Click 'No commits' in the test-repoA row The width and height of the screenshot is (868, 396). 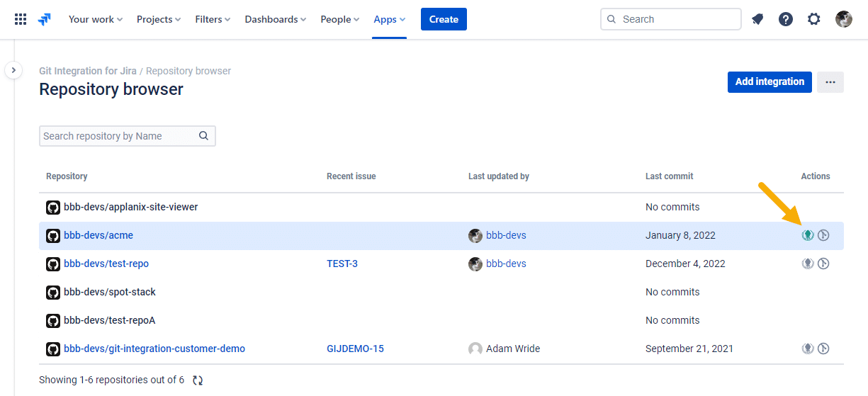(672, 320)
